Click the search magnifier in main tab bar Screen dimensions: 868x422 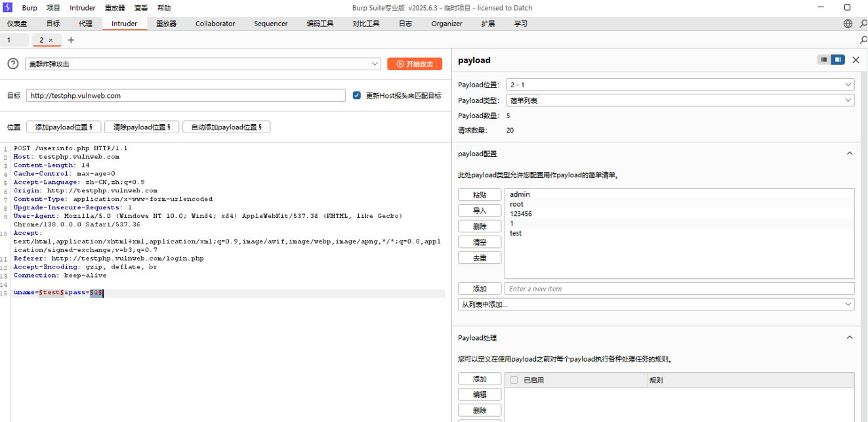pos(863,24)
